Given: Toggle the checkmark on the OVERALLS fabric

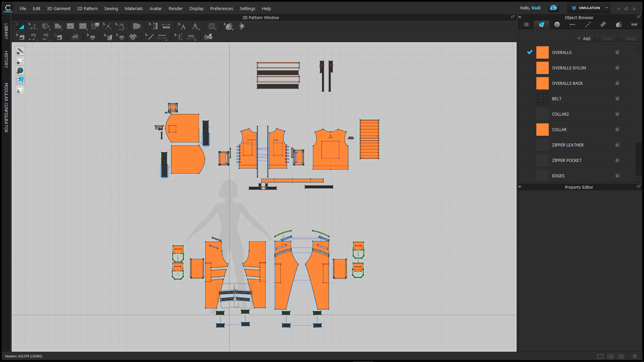Looking at the screenshot, I should coord(530,52).
